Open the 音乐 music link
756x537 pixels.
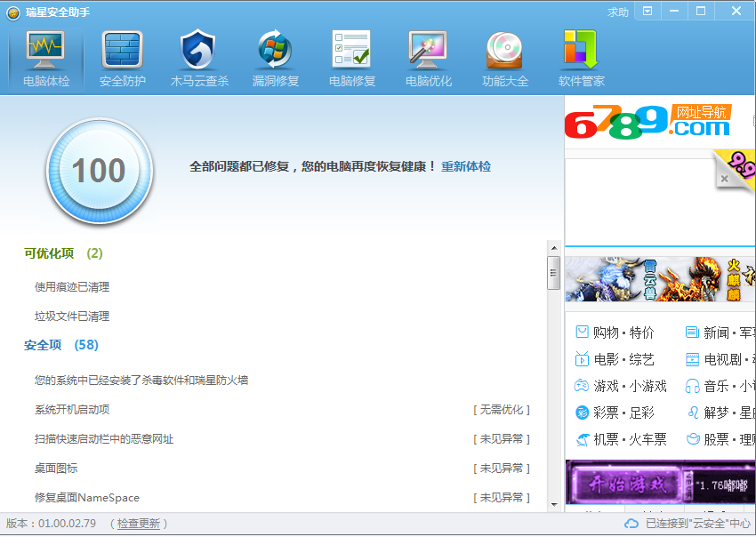(716, 386)
